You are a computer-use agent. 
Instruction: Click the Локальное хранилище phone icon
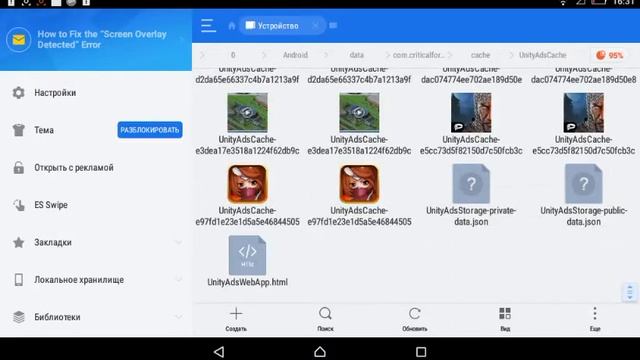(x=18, y=280)
